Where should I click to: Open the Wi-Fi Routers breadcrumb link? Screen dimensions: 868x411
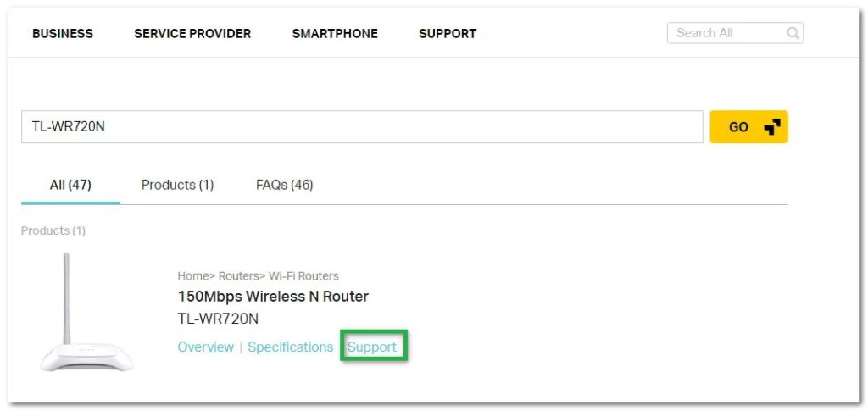pyautogui.click(x=304, y=276)
